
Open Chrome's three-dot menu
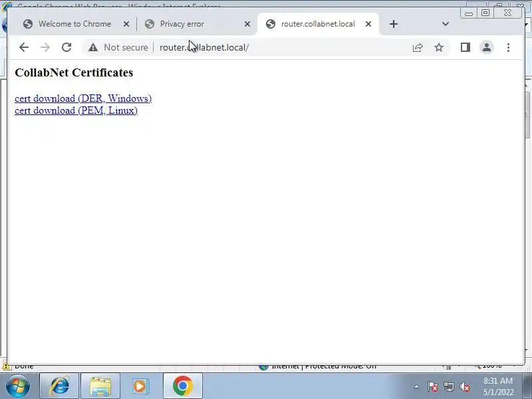(508, 47)
